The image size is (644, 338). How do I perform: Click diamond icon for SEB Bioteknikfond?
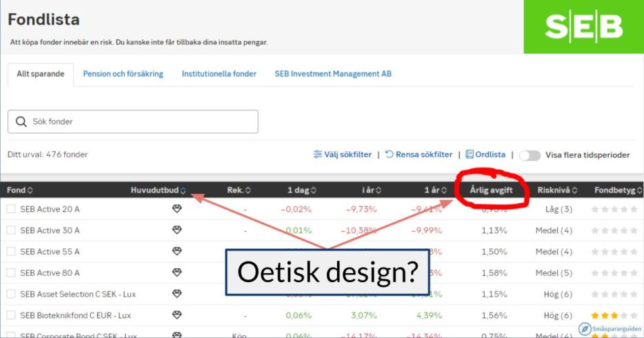tap(177, 315)
